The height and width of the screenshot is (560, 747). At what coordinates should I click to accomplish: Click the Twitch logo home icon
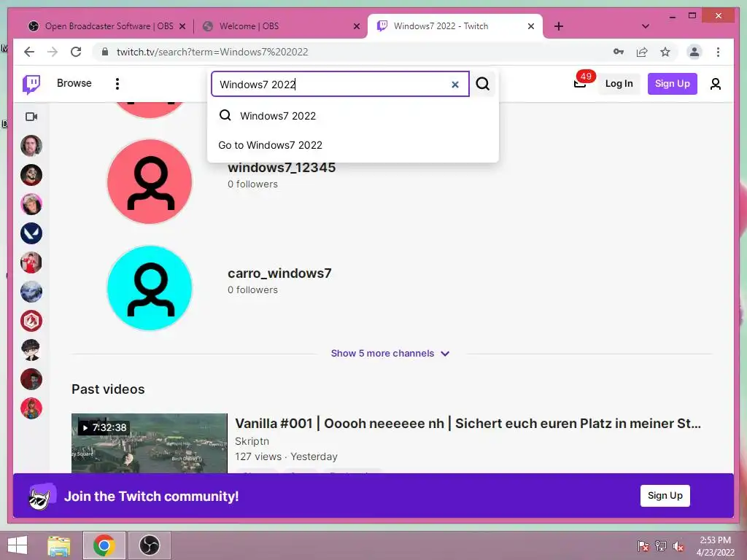point(31,85)
